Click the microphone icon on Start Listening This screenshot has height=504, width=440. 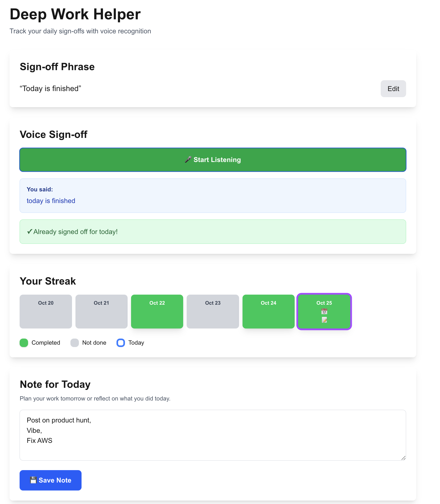tap(188, 159)
